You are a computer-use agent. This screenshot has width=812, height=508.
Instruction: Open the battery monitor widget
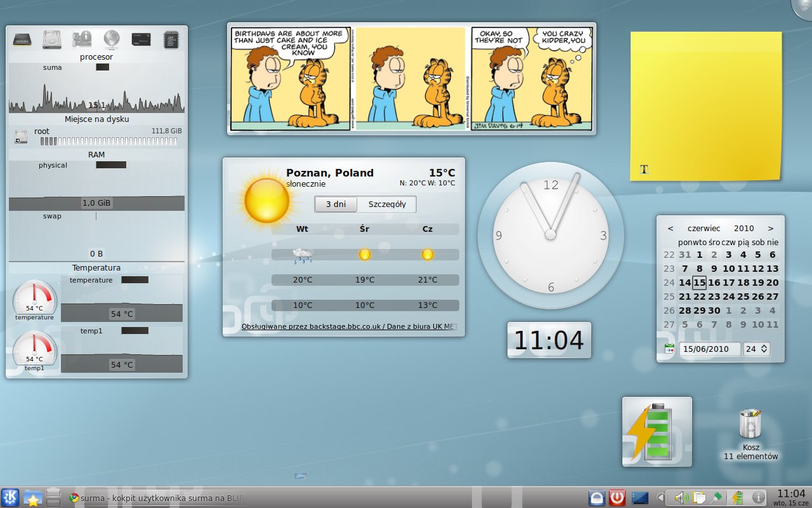pyautogui.click(x=657, y=432)
